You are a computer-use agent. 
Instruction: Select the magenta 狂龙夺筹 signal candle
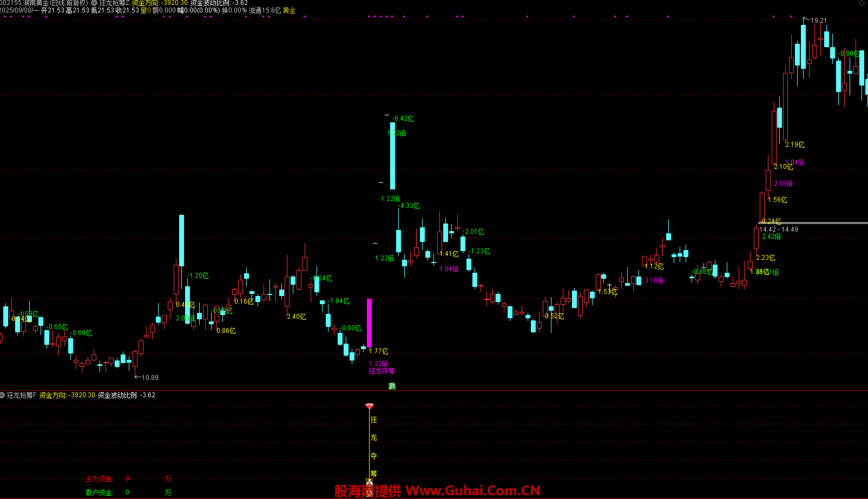click(x=370, y=323)
